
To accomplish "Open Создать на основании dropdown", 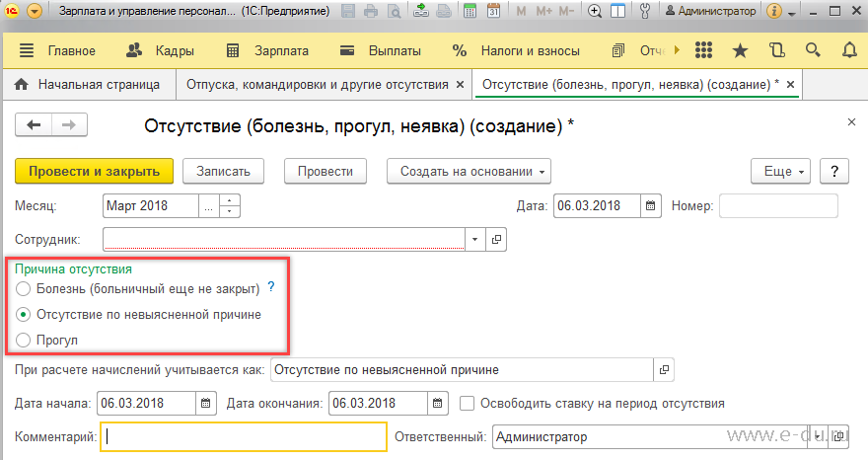I will tap(469, 171).
